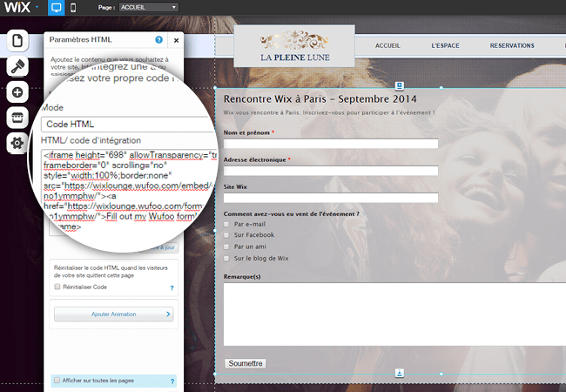566x392 pixels.
Task: Click the Ajouter Animation button
Action: point(114,314)
